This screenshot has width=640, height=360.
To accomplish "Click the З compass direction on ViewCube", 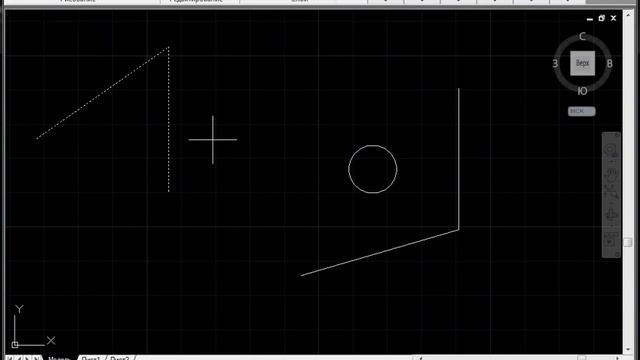I will (556, 64).
